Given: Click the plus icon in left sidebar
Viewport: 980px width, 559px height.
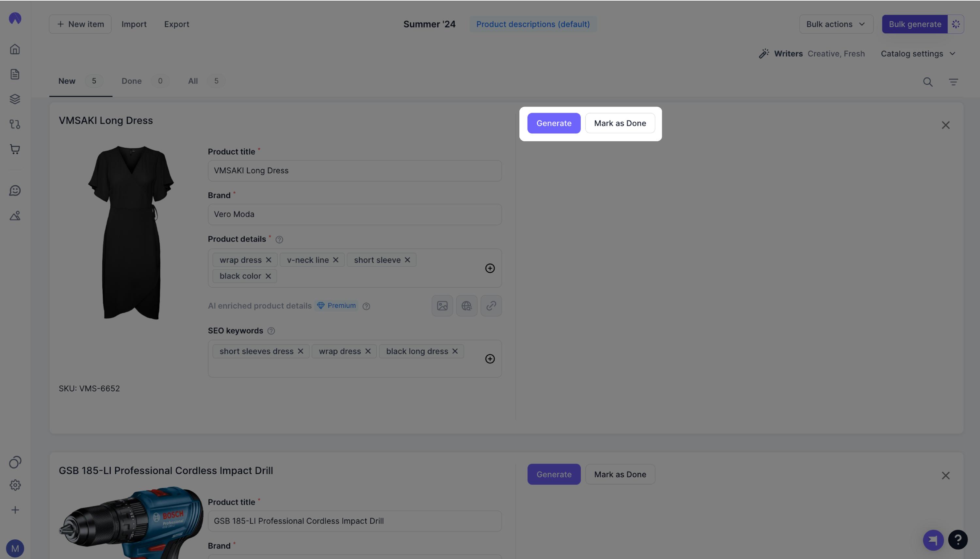Looking at the screenshot, I should [x=15, y=510].
